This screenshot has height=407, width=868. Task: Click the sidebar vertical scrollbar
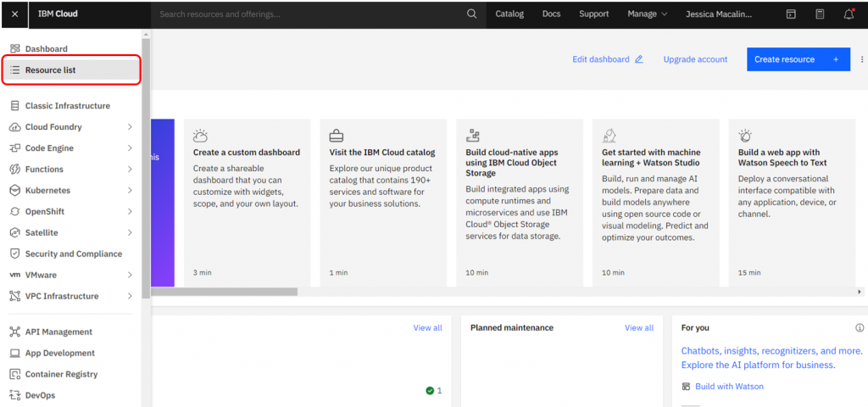[x=146, y=169]
